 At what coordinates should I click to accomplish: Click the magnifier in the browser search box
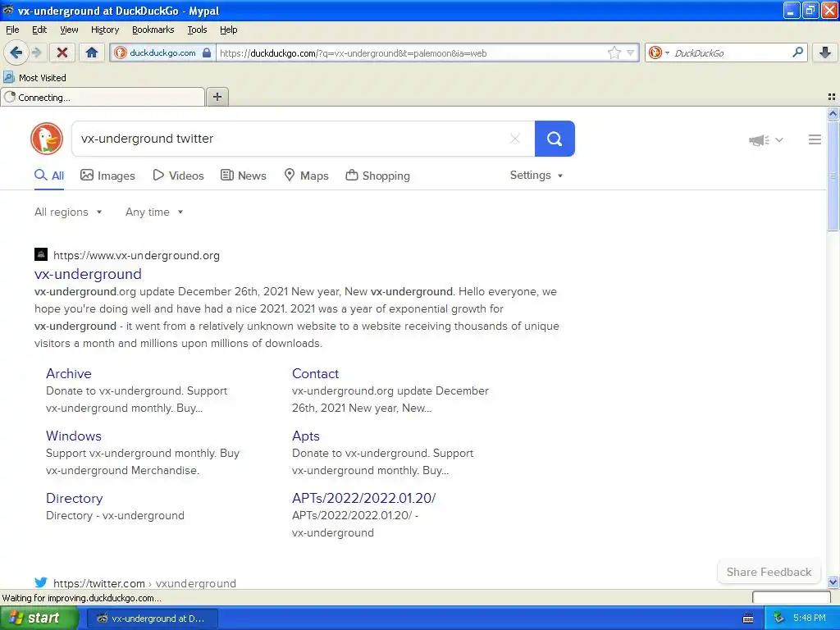[x=797, y=52]
